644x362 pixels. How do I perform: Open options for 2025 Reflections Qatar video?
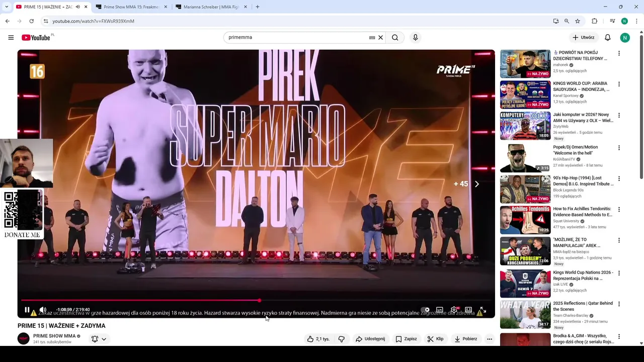(619, 304)
